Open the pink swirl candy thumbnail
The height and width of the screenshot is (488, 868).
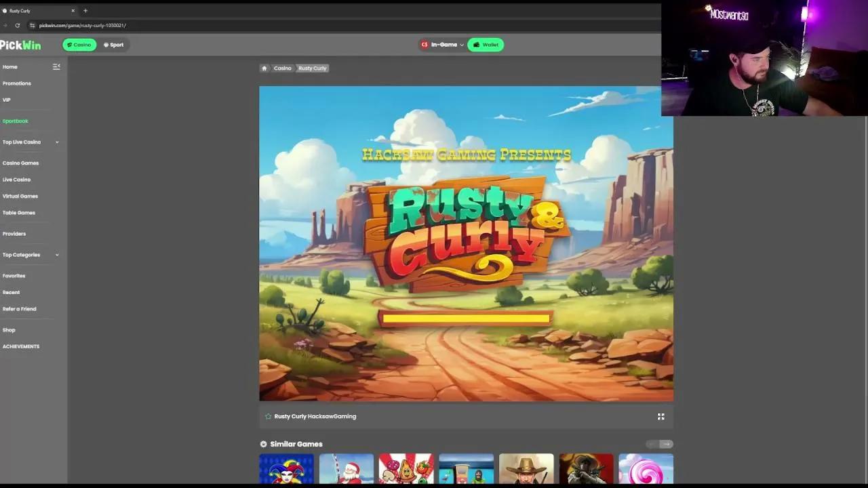tap(646, 469)
